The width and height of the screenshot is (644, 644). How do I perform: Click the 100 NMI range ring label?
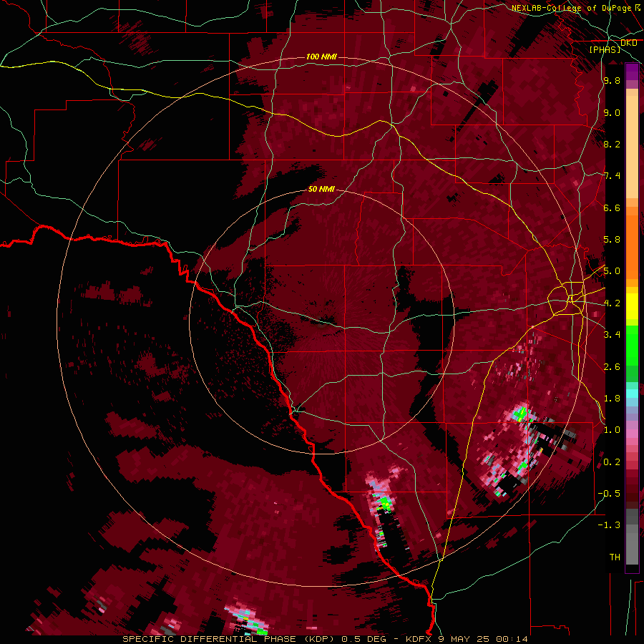click(x=321, y=57)
